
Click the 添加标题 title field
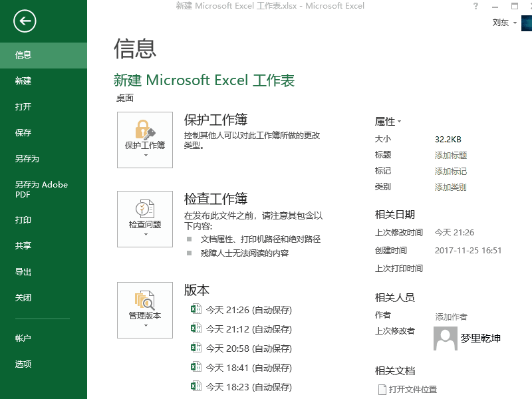451,156
